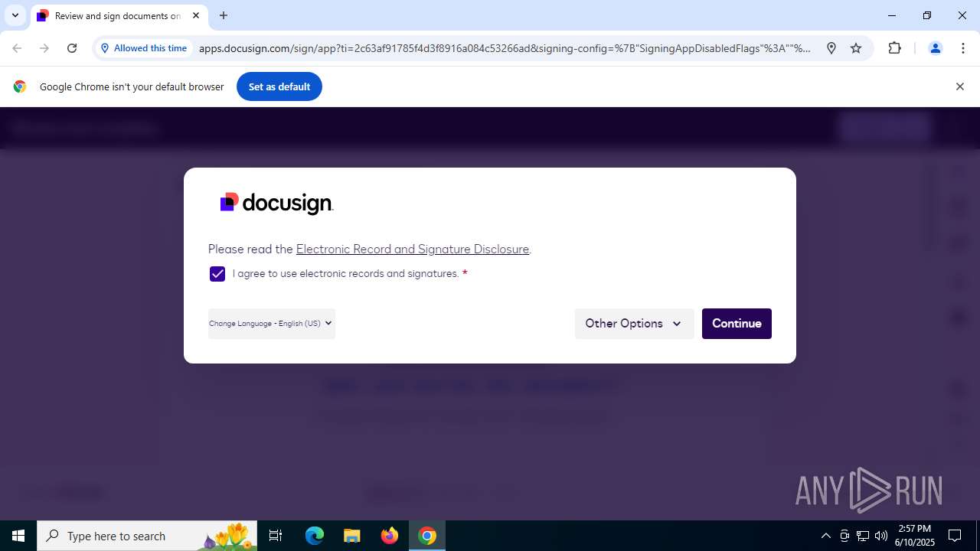
Task: Click the Chrome icon in the taskbar
Action: (427, 536)
